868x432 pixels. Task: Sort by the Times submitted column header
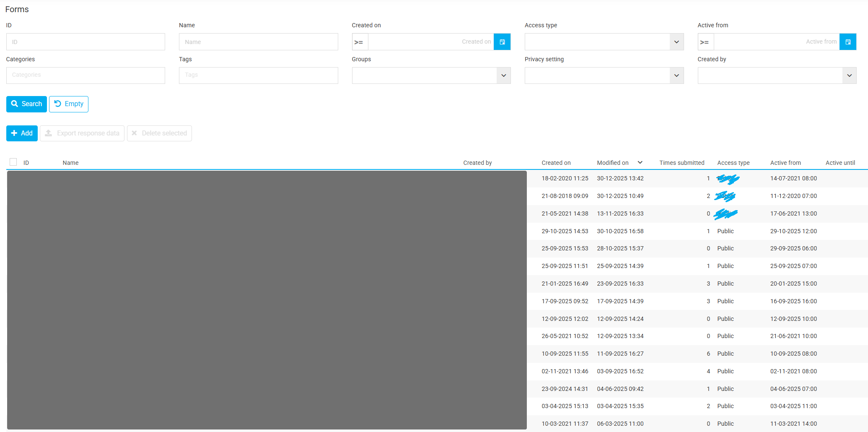(682, 162)
